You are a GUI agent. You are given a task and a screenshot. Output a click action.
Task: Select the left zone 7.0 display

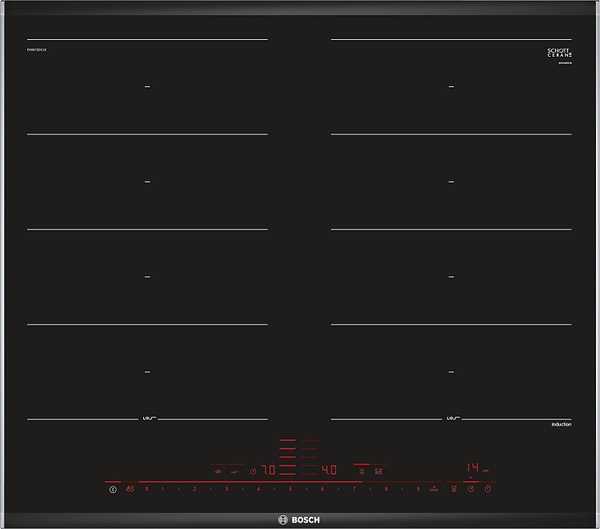(268, 470)
